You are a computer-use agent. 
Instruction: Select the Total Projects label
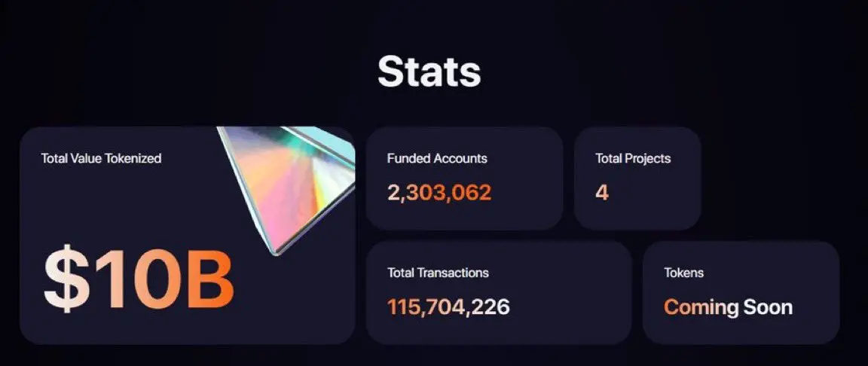click(x=633, y=158)
